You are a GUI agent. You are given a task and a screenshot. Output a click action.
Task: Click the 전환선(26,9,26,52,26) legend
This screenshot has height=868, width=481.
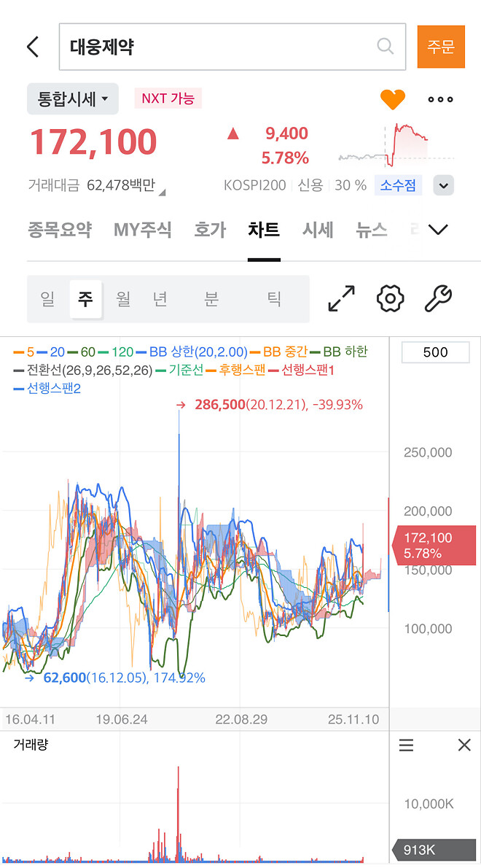83,370
